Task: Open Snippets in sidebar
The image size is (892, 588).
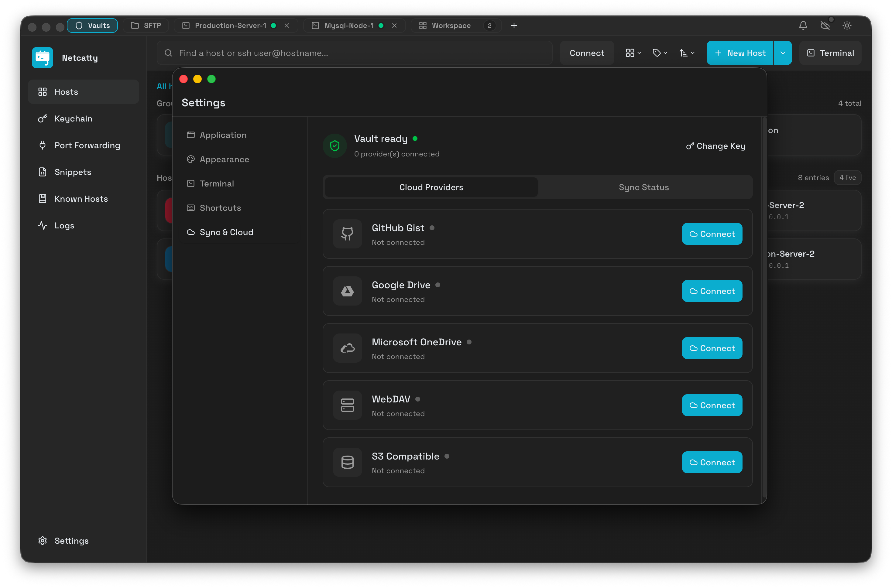Action: point(83,172)
